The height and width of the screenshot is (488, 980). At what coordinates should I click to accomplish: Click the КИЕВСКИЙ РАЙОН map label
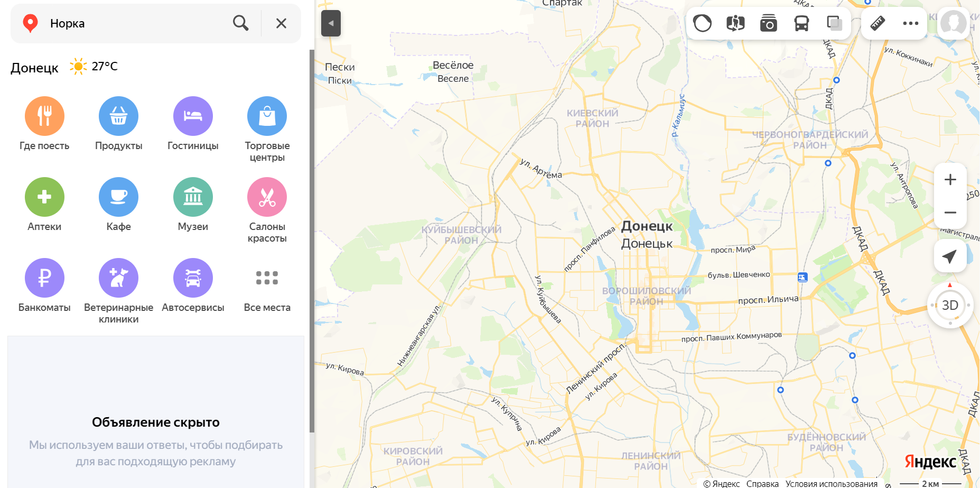point(592,118)
